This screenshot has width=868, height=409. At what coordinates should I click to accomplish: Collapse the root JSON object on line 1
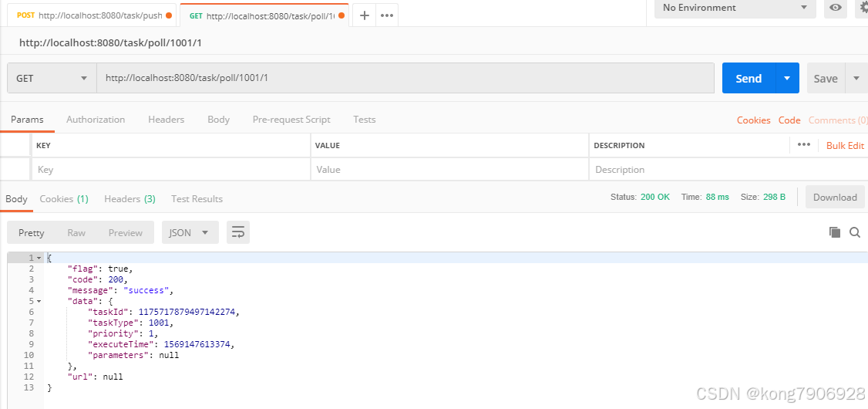click(x=39, y=258)
